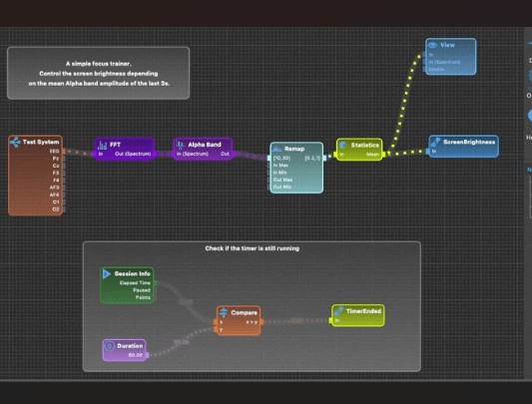Select the ScreenBrightness node title
Screen dimensions: 532x404
coord(469,142)
